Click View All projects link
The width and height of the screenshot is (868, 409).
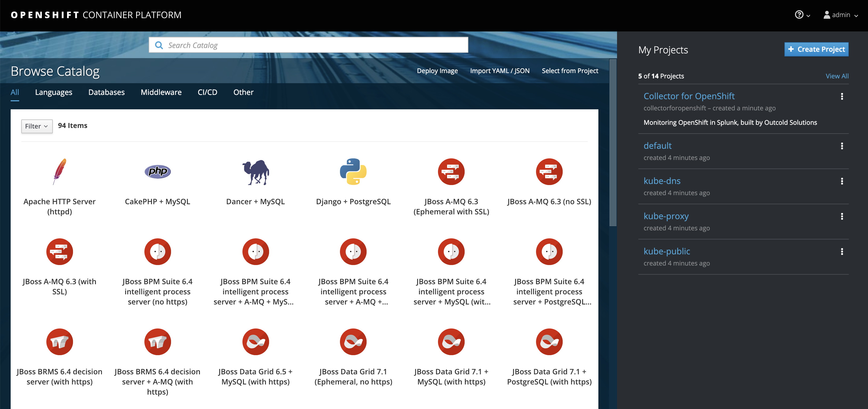[x=837, y=76]
